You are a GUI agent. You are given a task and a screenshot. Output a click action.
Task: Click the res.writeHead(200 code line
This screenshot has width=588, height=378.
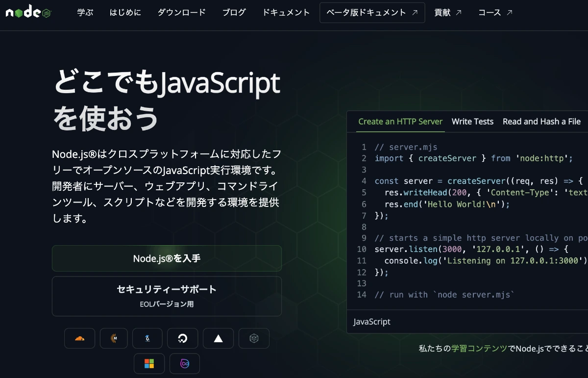486,192
